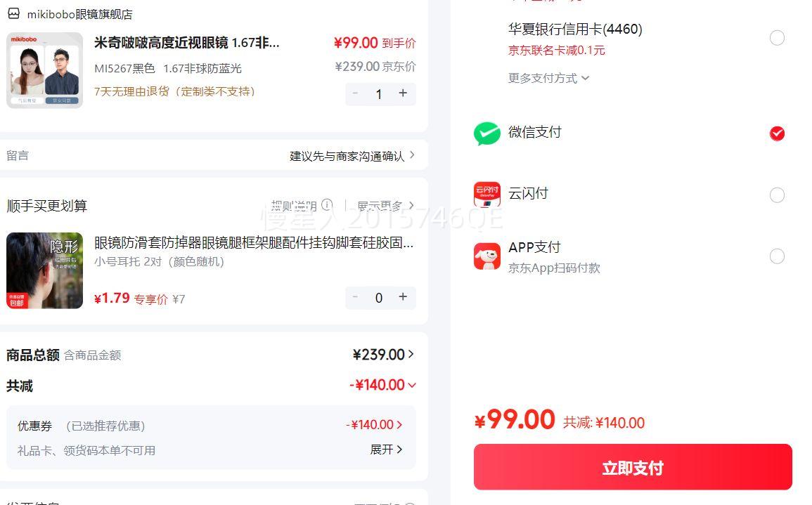
Task: Select APP payment radio button
Action: point(777,256)
